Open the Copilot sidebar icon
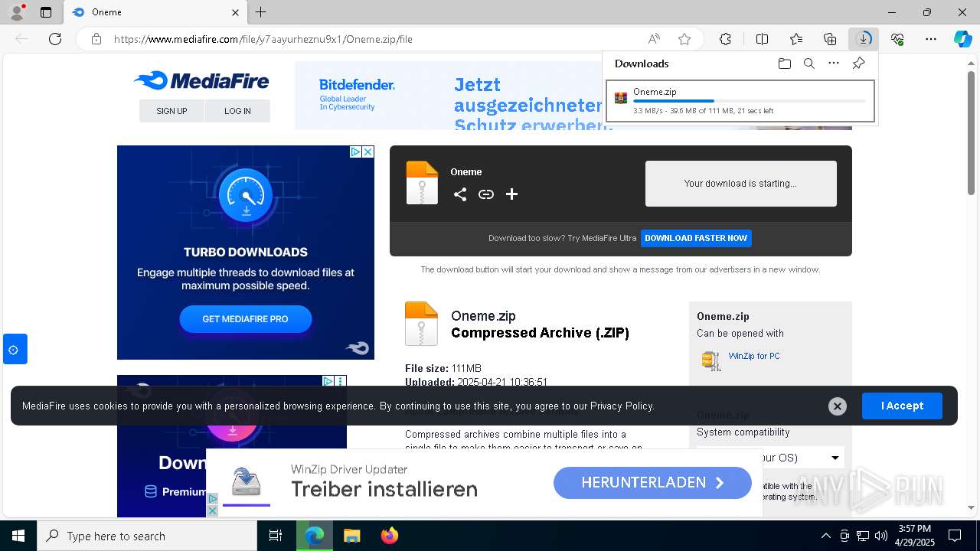 (x=962, y=39)
